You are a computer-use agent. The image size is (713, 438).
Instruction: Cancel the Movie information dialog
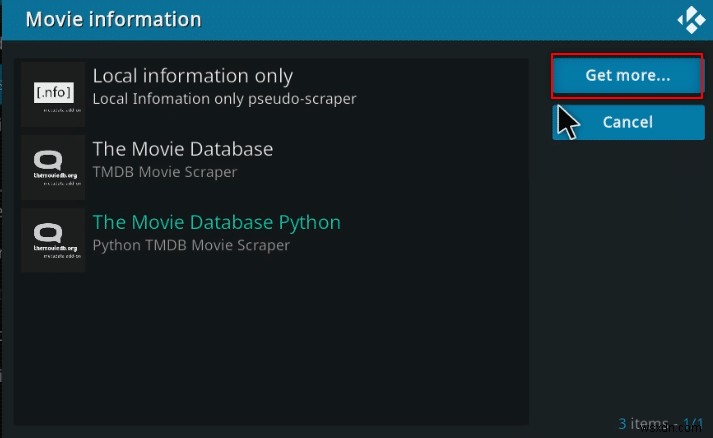628,122
